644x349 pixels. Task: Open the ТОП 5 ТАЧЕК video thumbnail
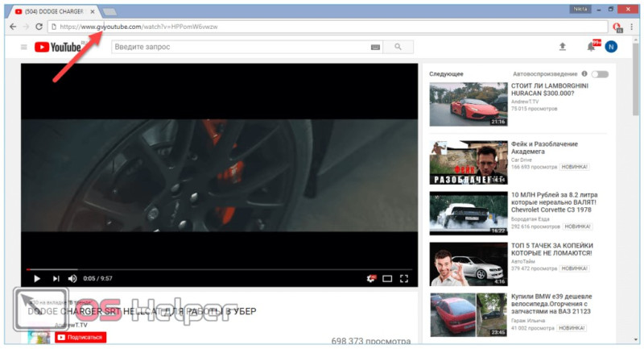[469, 264]
